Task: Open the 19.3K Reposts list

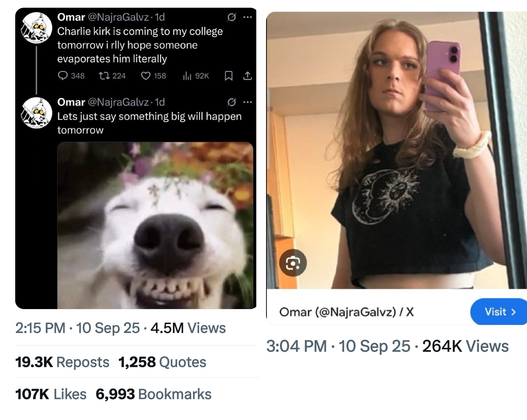Action: pyautogui.click(x=62, y=362)
